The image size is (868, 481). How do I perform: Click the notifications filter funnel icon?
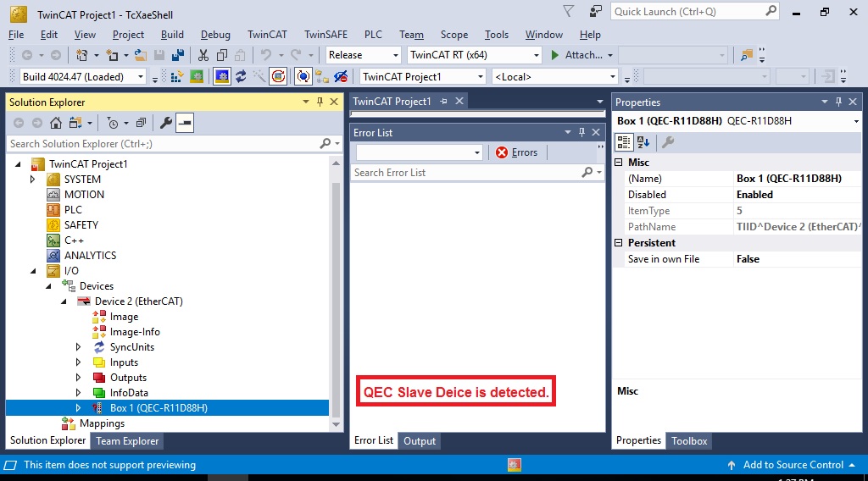click(x=569, y=11)
